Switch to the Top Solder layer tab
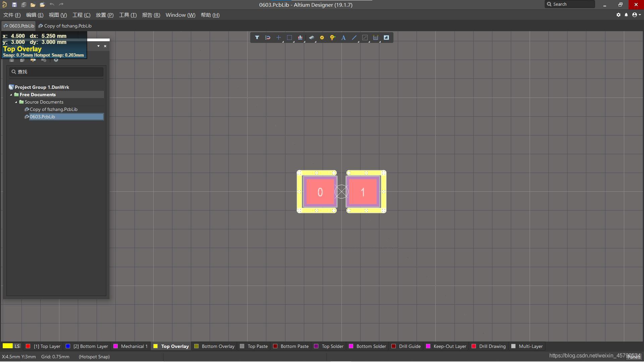Screen dimensions: 644x362 pyautogui.click(x=329, y=346)
